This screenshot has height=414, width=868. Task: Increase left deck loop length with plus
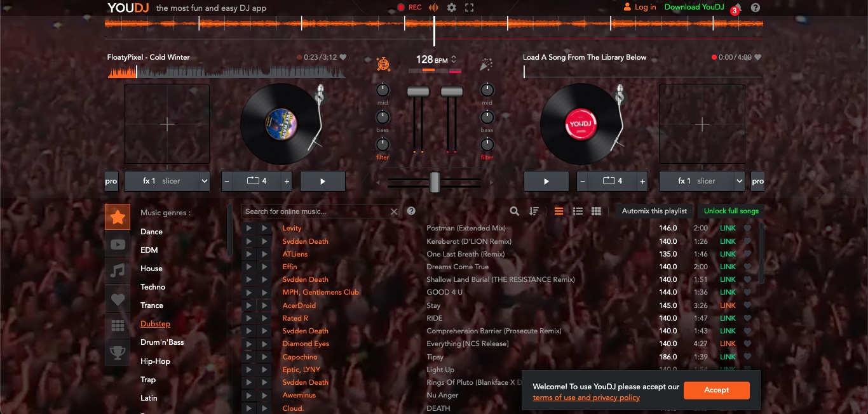[x=287, y=181]
